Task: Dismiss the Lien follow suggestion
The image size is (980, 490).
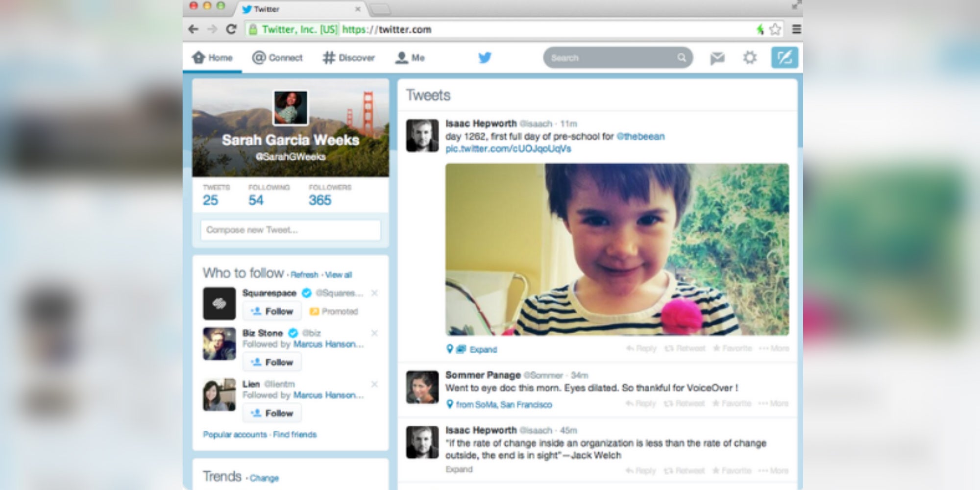Action: tap(375, 384)
